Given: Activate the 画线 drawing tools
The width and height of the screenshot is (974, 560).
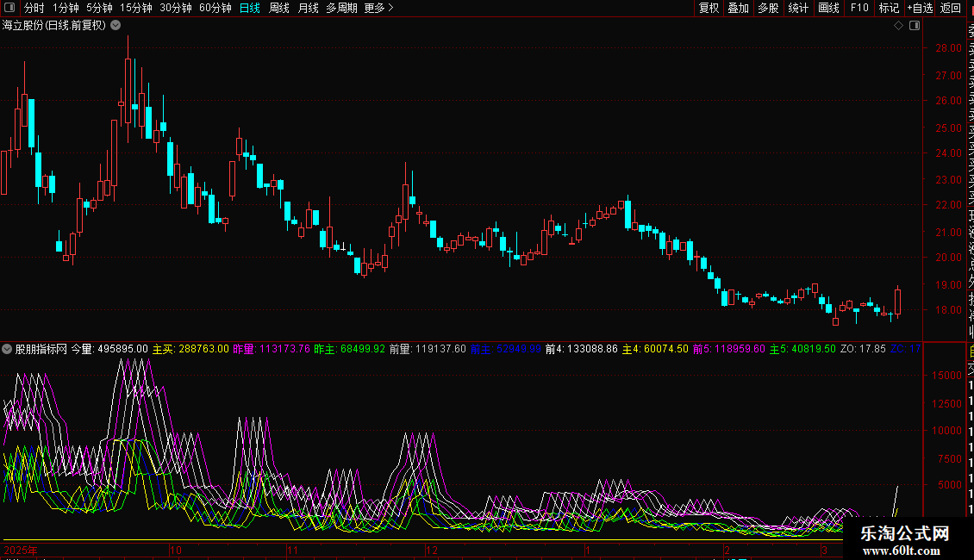Looking at the screenshot, I should click(x=828, y=8).
